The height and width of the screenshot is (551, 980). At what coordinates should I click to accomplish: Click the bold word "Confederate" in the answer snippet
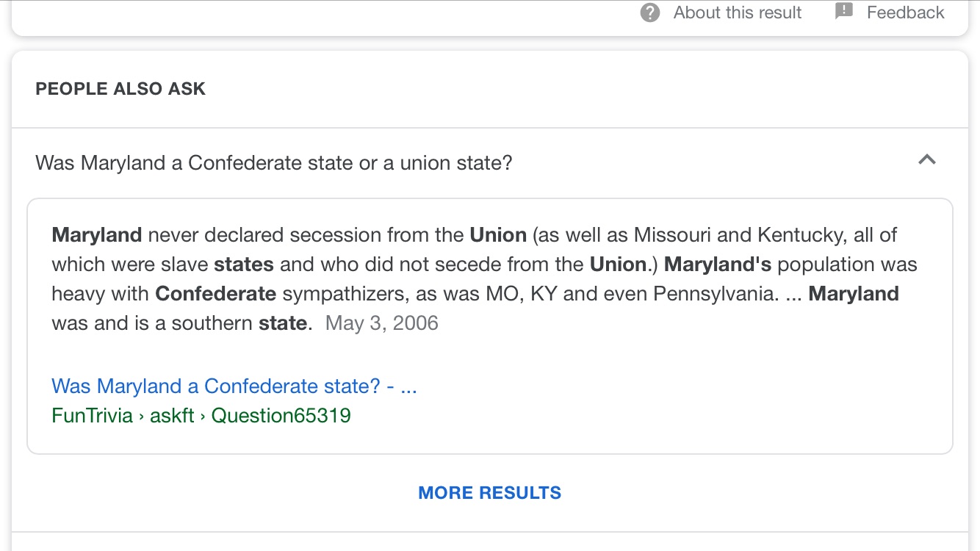click(x=215, y=294)
